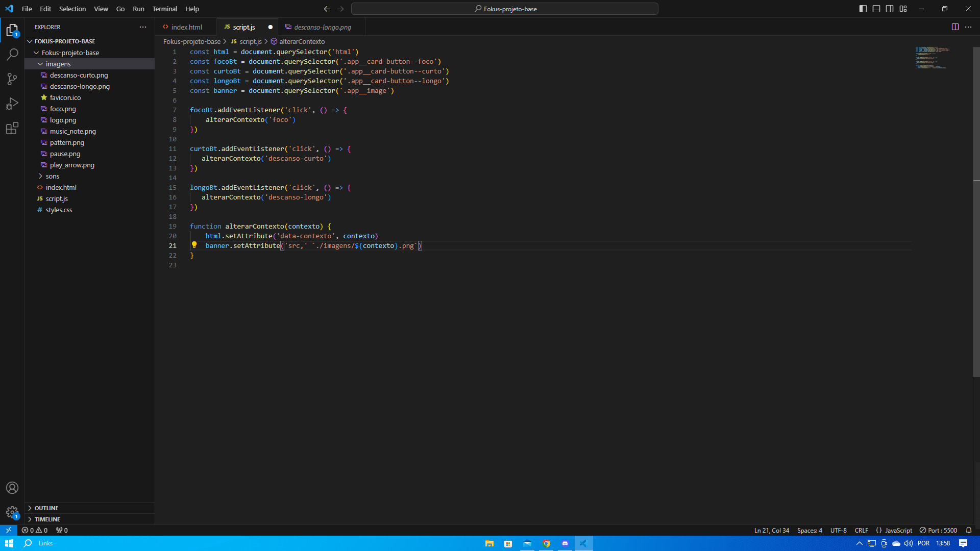Open Windows Start menu
This screenshot has width=980, height=551.
9,543
